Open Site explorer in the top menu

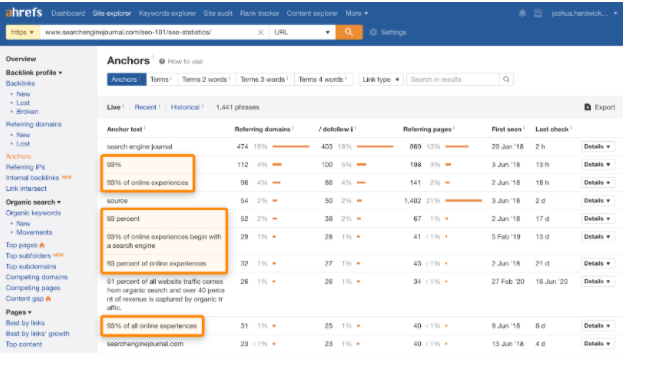pos(111,14)
